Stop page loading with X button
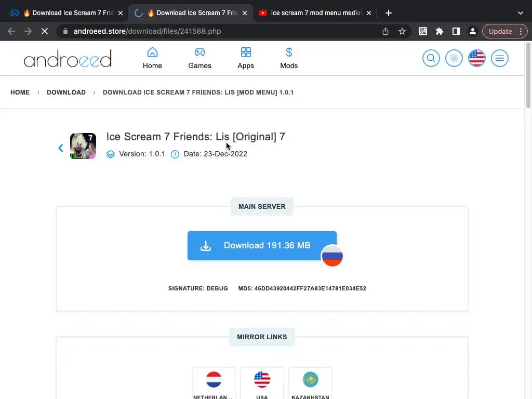This screenshot has width=532, height=399. click(45, 31)
